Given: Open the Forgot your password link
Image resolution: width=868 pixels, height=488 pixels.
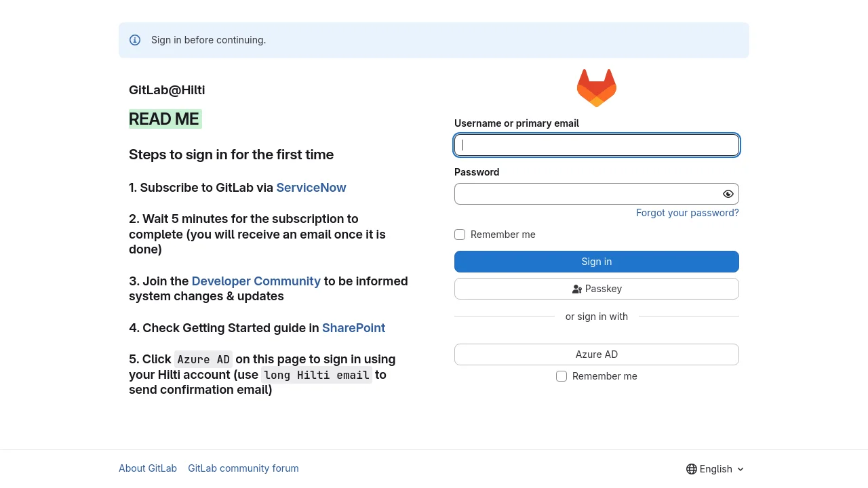Looking at the screenshot, I should tap(687, 213).
